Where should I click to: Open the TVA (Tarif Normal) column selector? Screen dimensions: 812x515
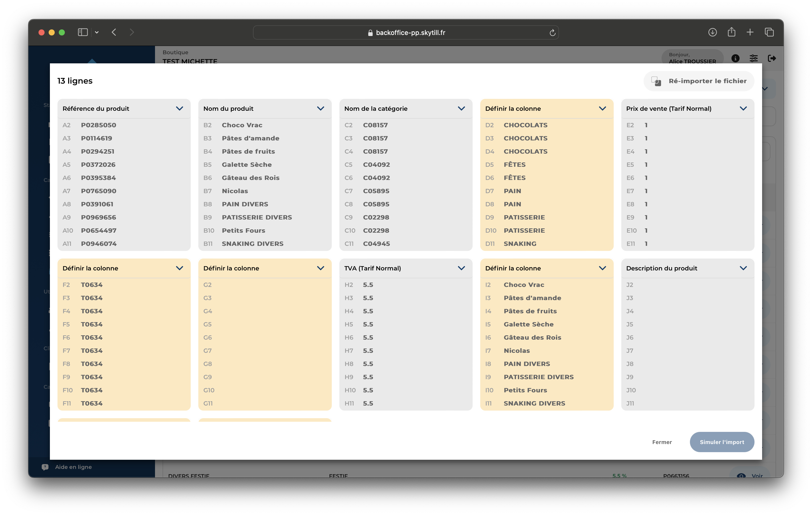coord(461,268)
